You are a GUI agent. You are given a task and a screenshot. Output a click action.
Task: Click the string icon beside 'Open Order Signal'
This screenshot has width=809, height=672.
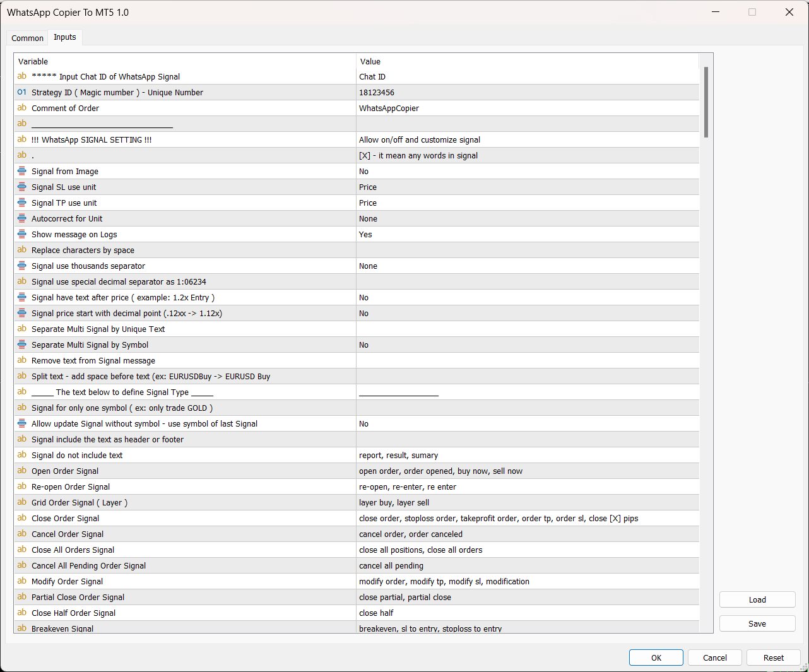[x=22, y=471]
